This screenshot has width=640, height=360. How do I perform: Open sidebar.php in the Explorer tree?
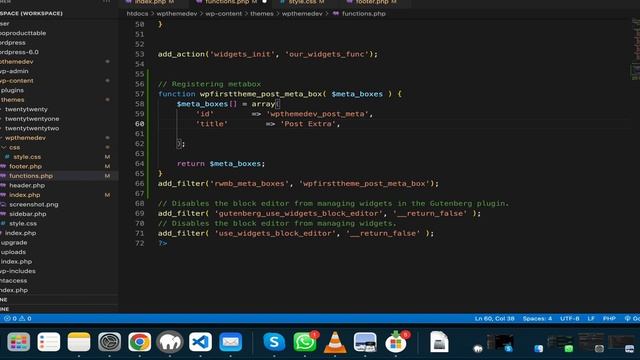(x=27, y=214)
